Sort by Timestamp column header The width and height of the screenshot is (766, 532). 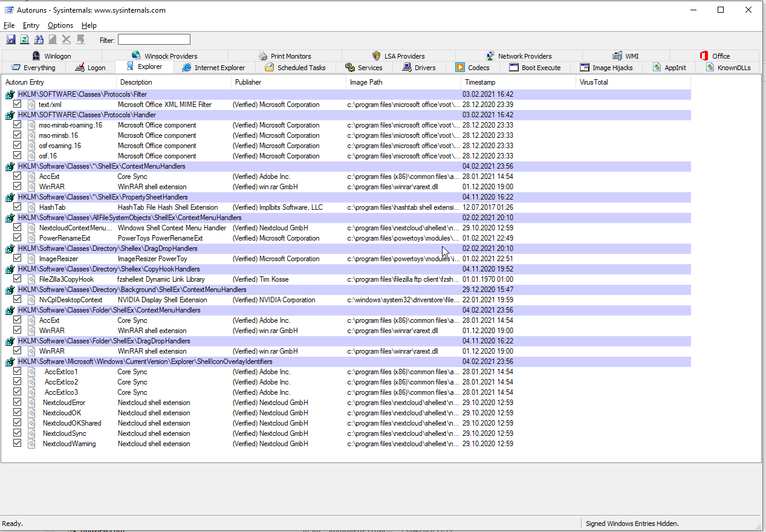pos(518,82)
